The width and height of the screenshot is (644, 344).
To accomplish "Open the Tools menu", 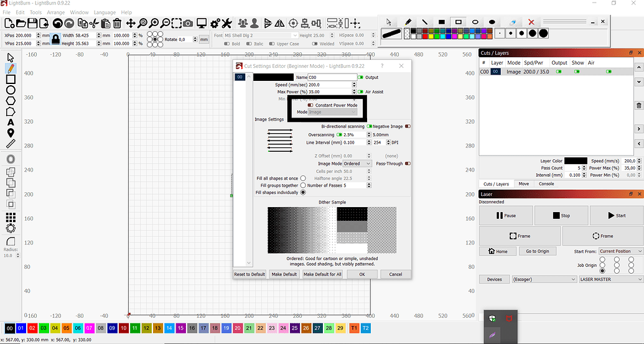I will coord(35,12).
